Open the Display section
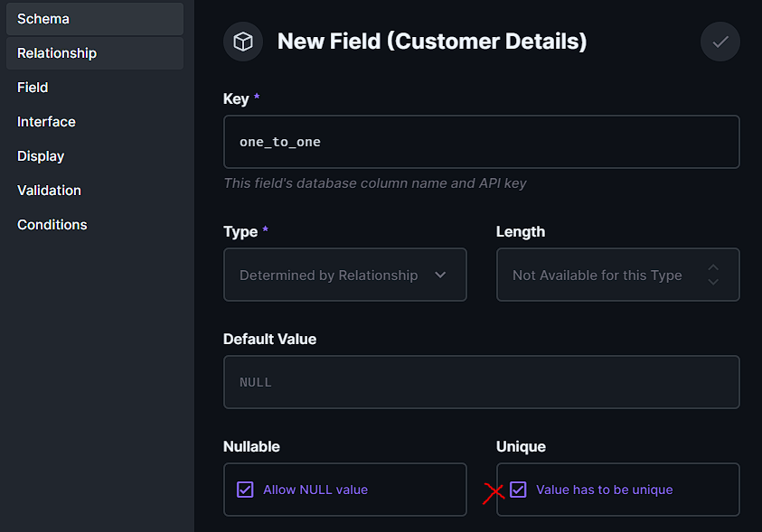Viewport: 762px width, 532px height. (41, 156)
